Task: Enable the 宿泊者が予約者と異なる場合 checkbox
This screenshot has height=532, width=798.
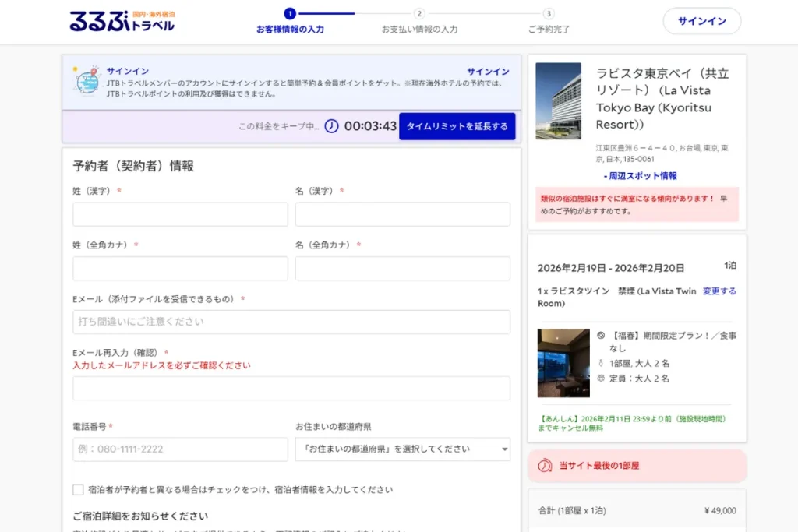Action: (x=78, y=489)
